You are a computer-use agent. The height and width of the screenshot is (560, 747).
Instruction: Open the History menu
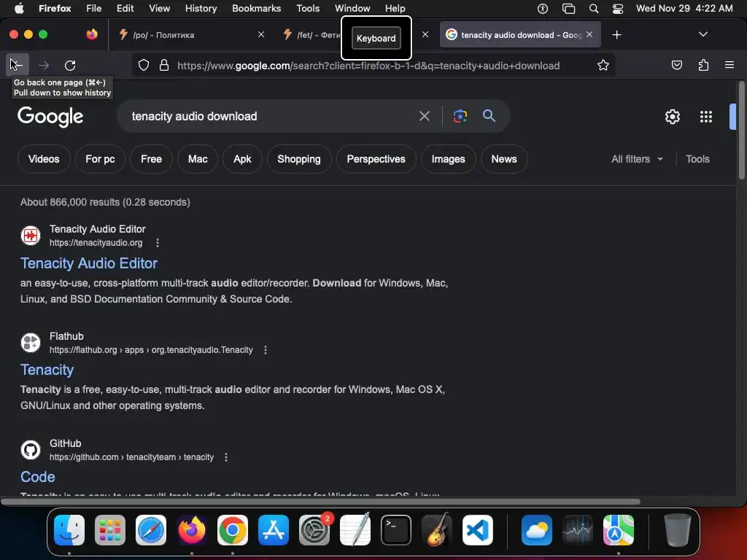point(201,8)
